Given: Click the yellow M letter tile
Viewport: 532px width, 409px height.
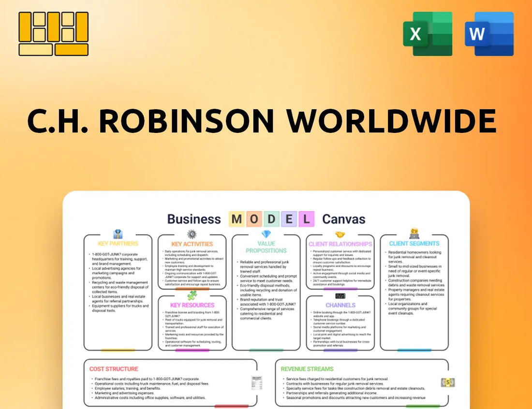Looking at the screenshot, I should (237, 219).
